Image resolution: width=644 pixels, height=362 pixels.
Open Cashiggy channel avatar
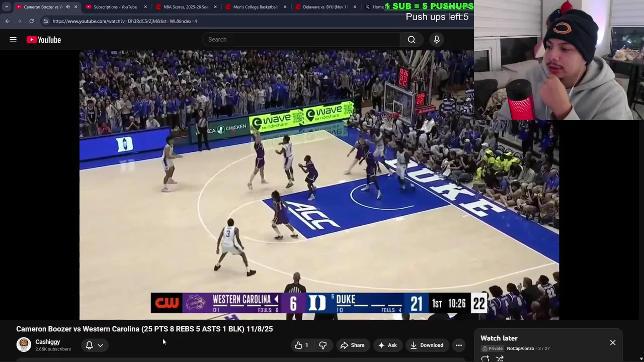24,344
